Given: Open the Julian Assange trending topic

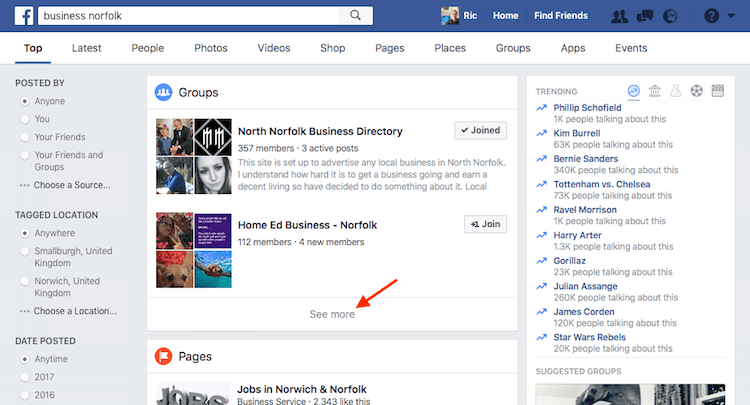Looking at the screenshot, I should [585, 286].
